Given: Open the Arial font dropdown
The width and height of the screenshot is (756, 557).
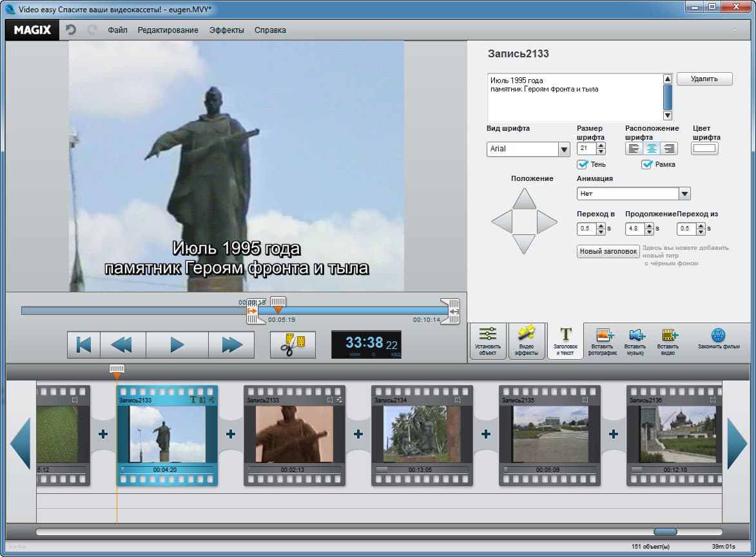Looking at the screenshot, I should (x=564, y=149).
